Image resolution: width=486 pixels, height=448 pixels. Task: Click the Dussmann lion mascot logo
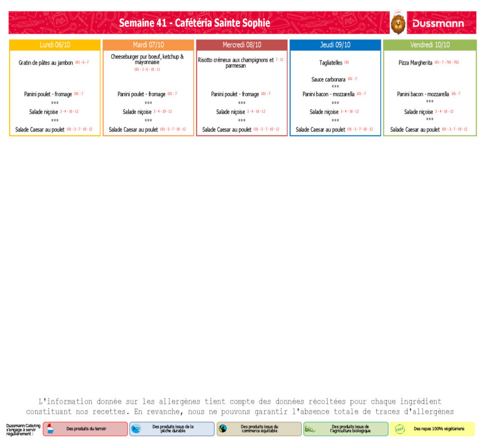pos(398,23)
